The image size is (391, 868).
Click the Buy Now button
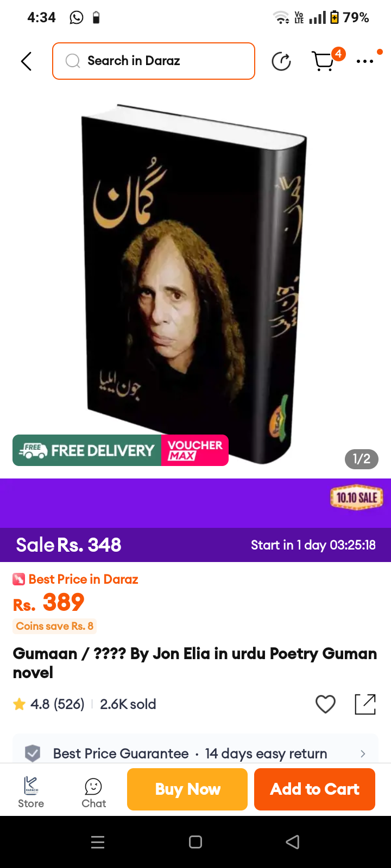pyautogui.click(x=187, y=789)
